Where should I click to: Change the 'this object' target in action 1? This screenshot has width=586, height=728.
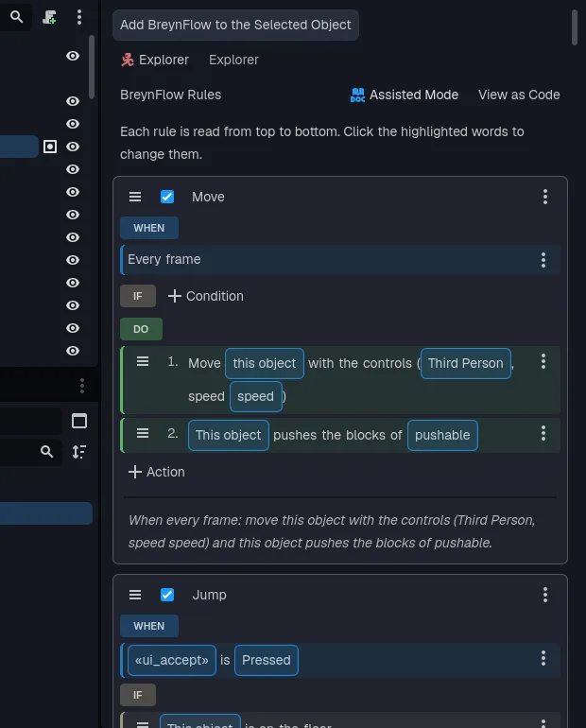click(x=265, y=364)
